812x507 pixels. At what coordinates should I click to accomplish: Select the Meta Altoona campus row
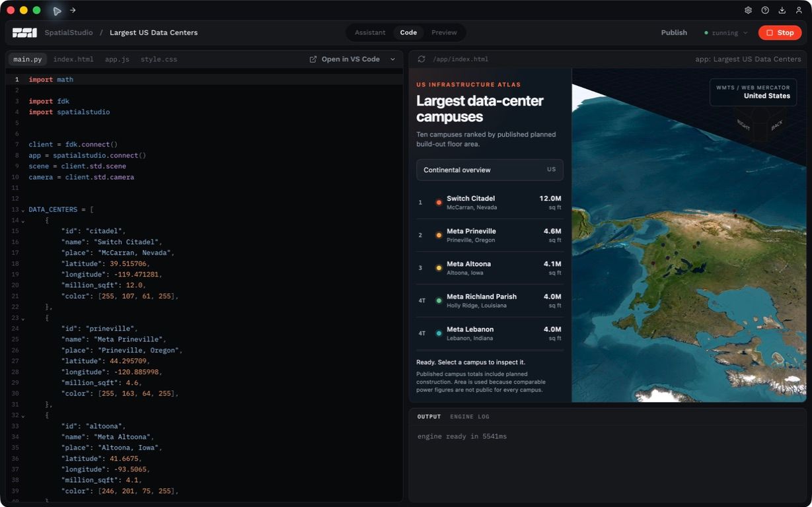pos(490,268)
